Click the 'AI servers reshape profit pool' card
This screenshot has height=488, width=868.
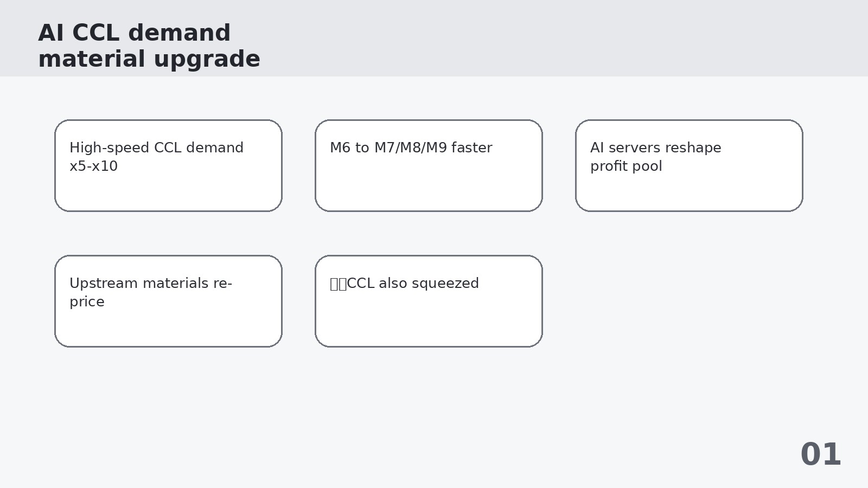(689, 165)
